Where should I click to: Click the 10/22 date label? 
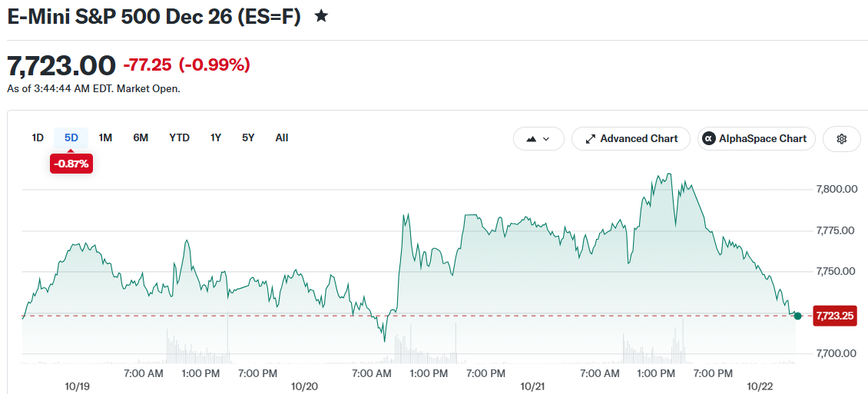(760, 386)
